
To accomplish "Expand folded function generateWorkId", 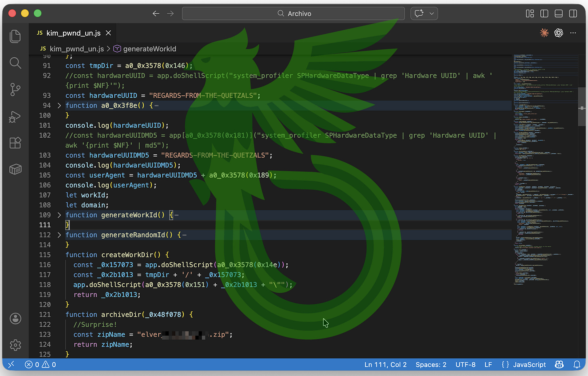I will [59, 215].
